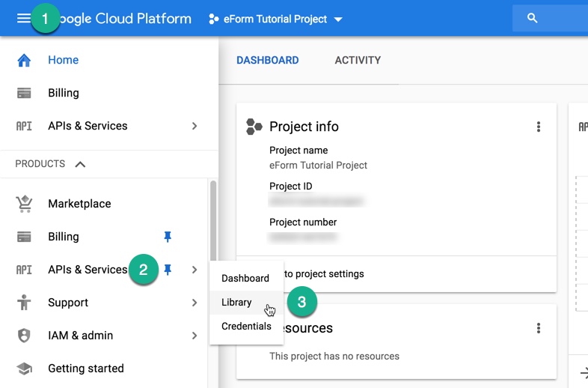The width and height of the screenshot is (588, 388).
Task: Unpin APIs & Services using its pin
Action: click(x=168, y=270)
